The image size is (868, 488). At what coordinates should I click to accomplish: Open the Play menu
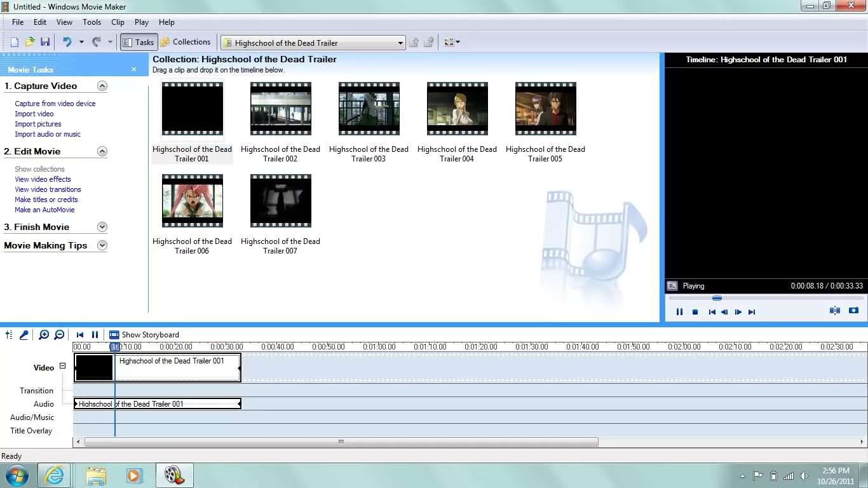(x=142, y=22)
